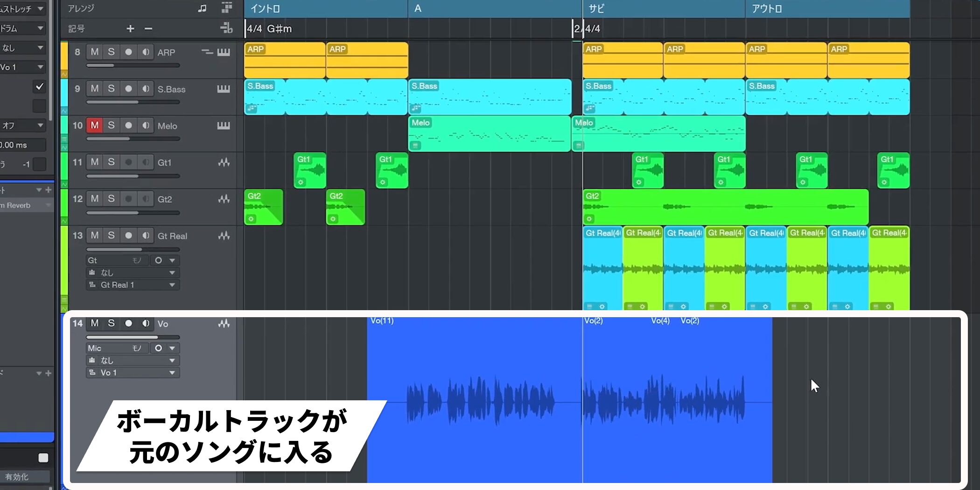Viewport: 980px width, 490px height.
Task: Unmute the Melo track
Action: tap(95, 125)
